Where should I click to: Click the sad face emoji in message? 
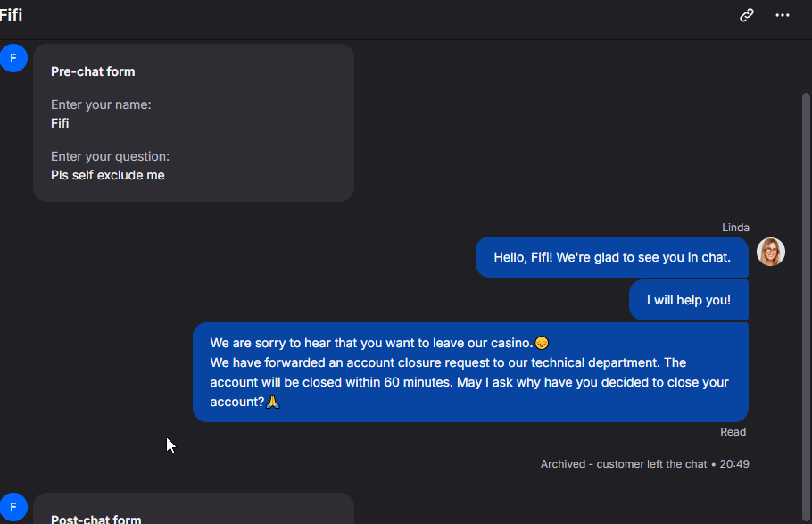coord(542,343)
